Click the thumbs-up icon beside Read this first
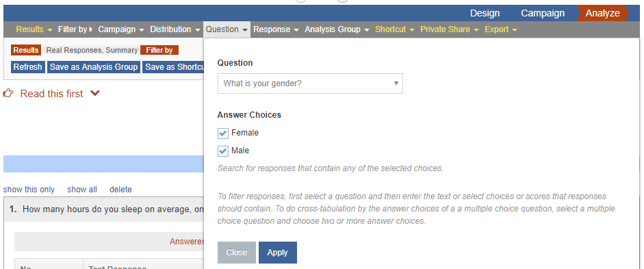Screen dimensions: 644x269 (8, 94)
